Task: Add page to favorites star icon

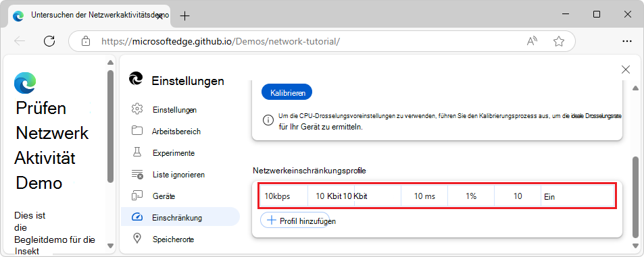Action: click(558, 41)
